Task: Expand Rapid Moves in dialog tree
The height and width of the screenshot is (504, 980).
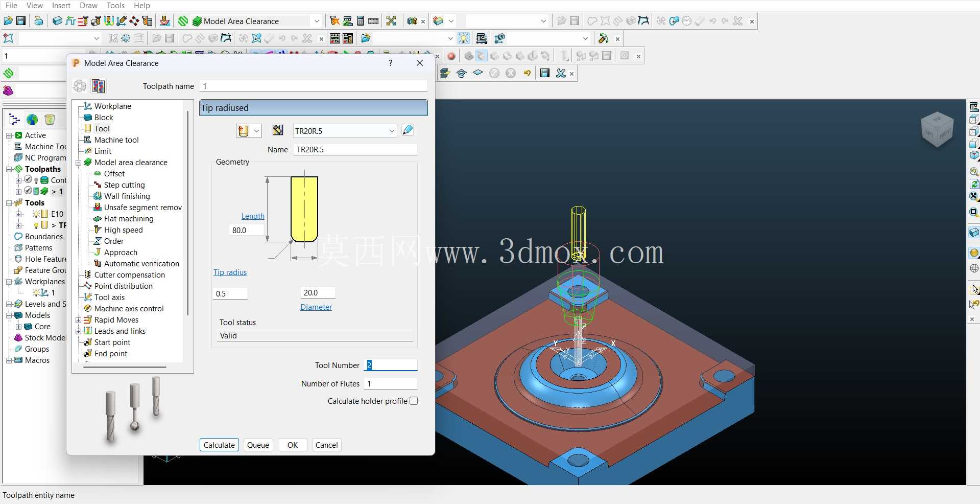Action: coord(79,320)
